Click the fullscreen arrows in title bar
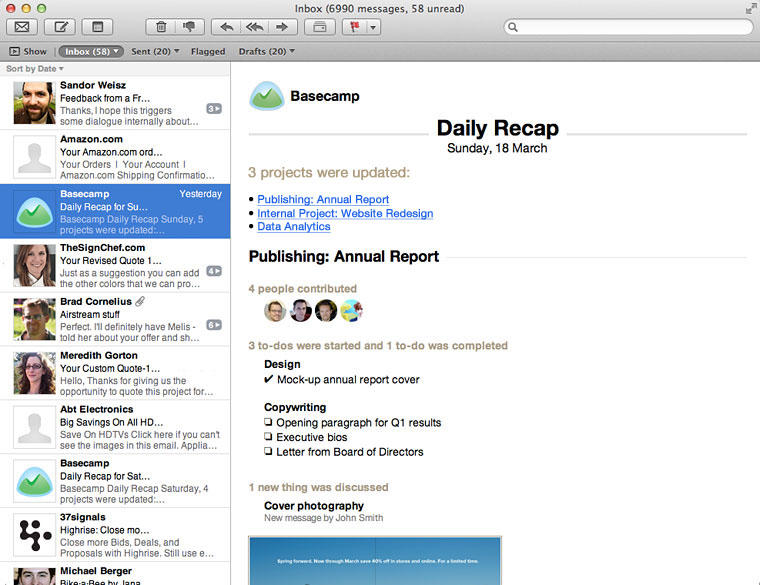This screenshot has height=585, width=760. (x=751, y=8)
